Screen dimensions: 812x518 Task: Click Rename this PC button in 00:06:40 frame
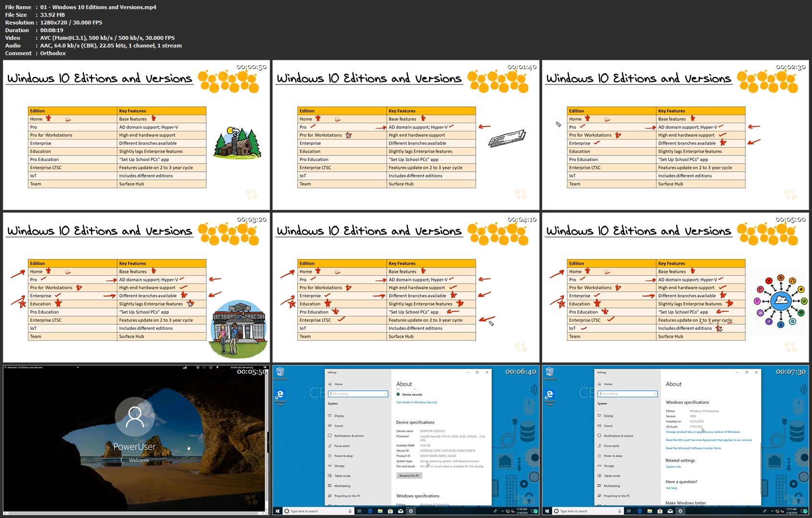(x=410, y=476)
